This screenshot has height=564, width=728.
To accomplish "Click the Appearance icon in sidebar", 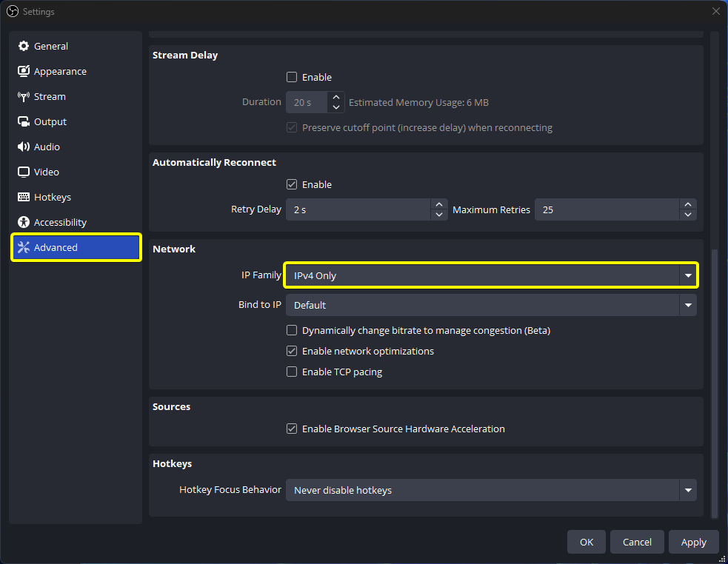I will pos(23,71).
